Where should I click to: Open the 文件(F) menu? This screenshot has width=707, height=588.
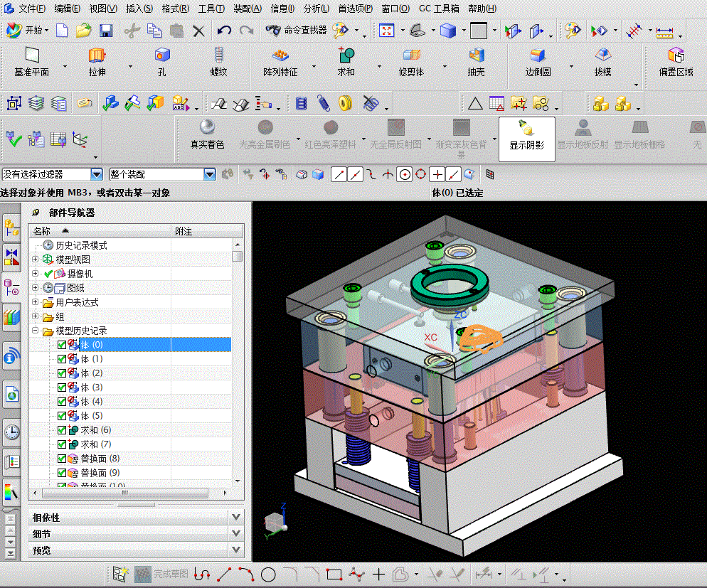point(31,9)
